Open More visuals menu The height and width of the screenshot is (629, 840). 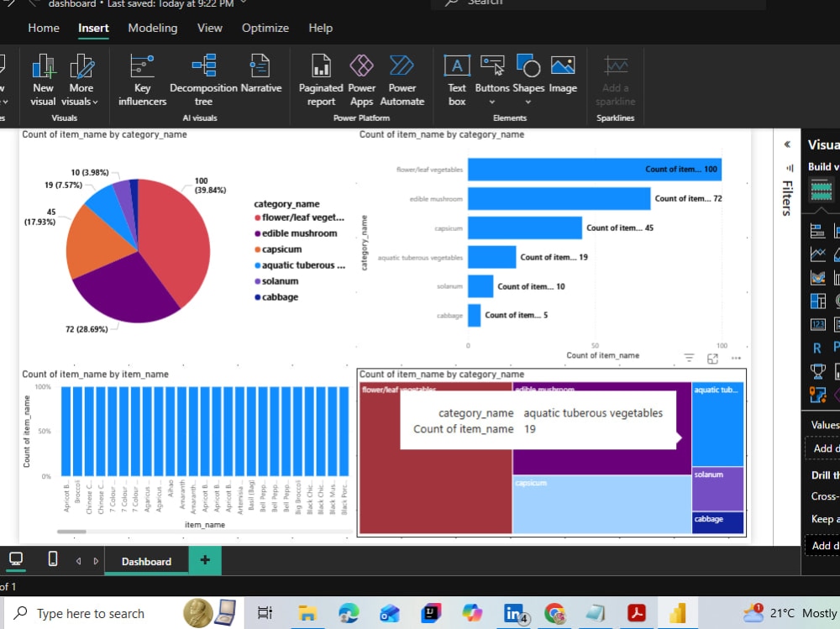[x=81, y=81]
